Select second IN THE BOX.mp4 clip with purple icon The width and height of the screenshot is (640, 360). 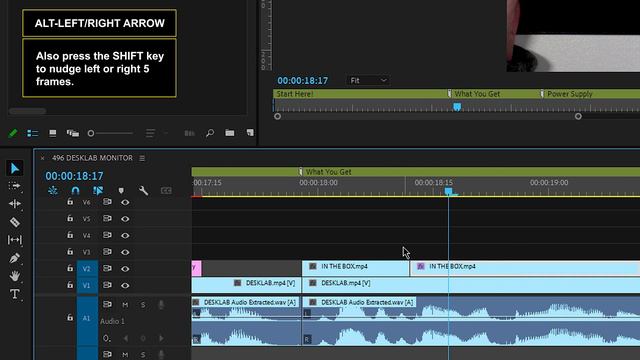(x=525, y=268)
